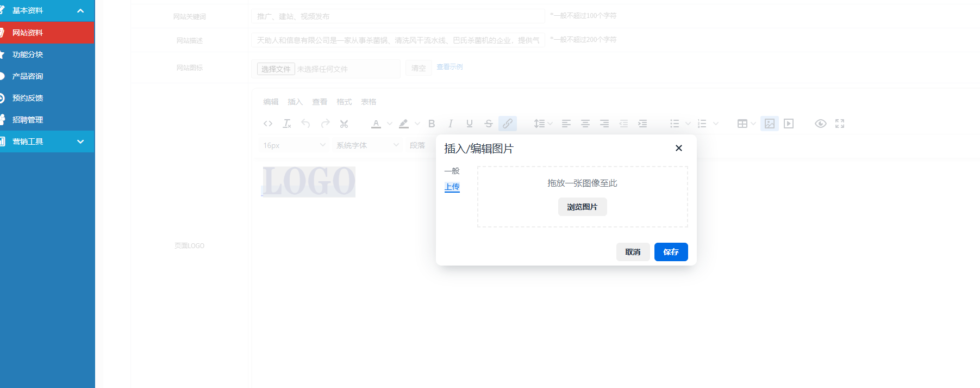Open the source code view icon

(268, 124)
